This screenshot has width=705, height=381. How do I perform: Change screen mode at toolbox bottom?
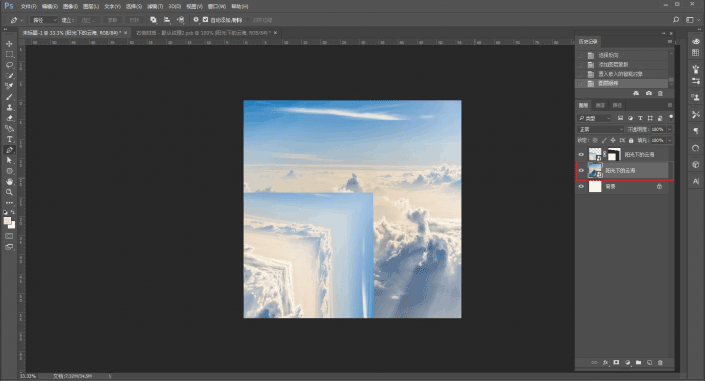click(x=9, y=247)
